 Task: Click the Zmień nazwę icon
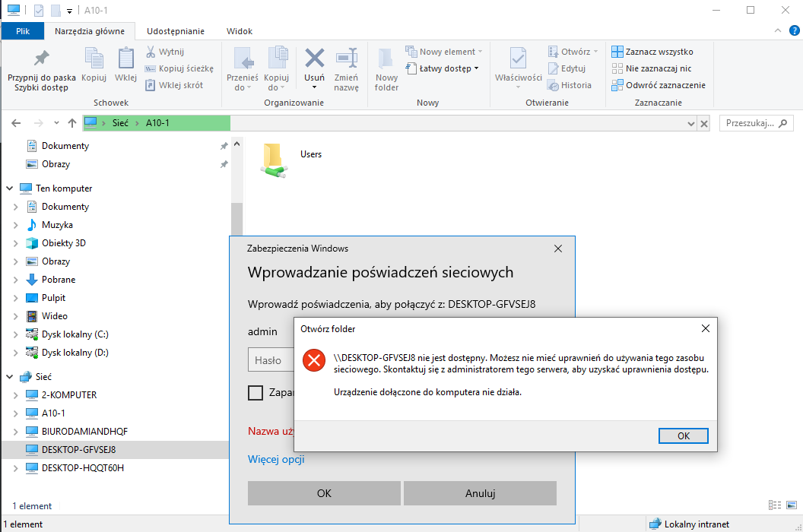click(x=346, y=58)
